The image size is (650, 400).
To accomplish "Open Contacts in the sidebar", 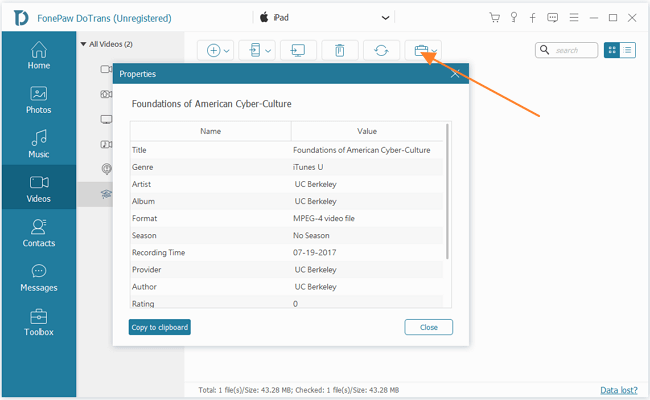I will (39, 233).
